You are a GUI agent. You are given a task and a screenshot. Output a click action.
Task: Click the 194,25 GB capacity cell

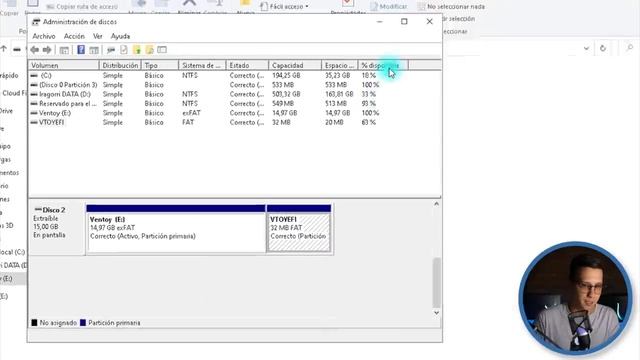coord(286,76)
